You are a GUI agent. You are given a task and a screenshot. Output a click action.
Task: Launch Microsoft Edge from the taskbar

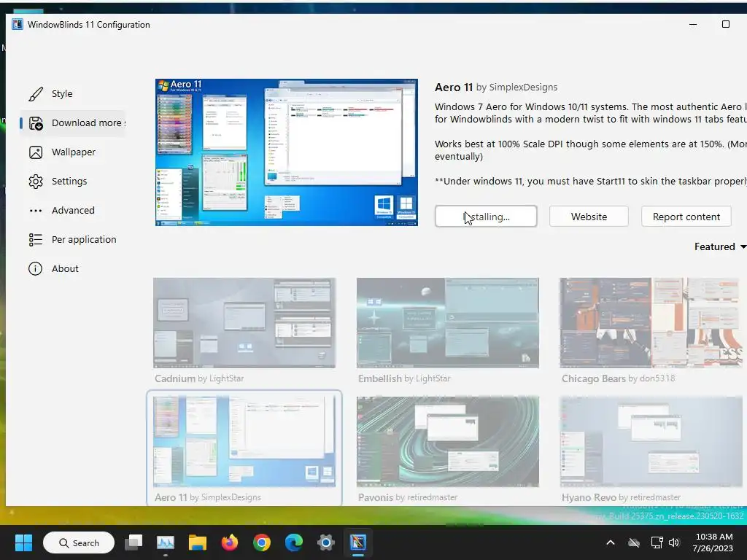(294, 542)
